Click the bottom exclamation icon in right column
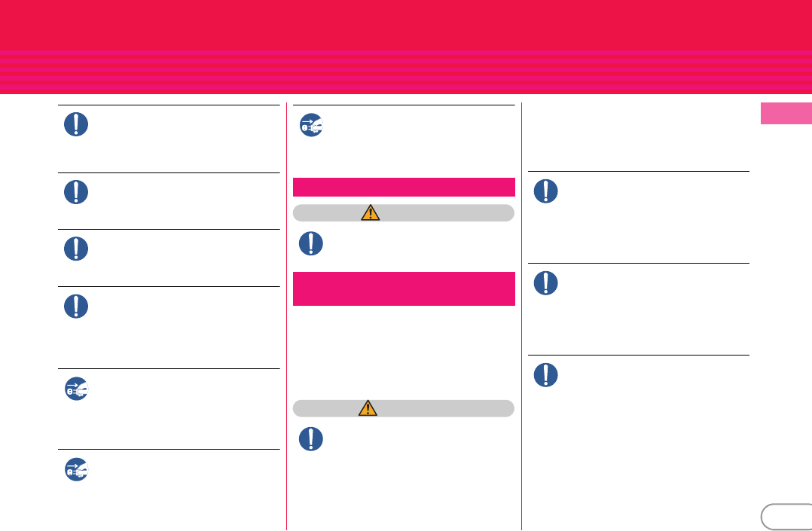The image size is (812, 531). coord(546,375)
